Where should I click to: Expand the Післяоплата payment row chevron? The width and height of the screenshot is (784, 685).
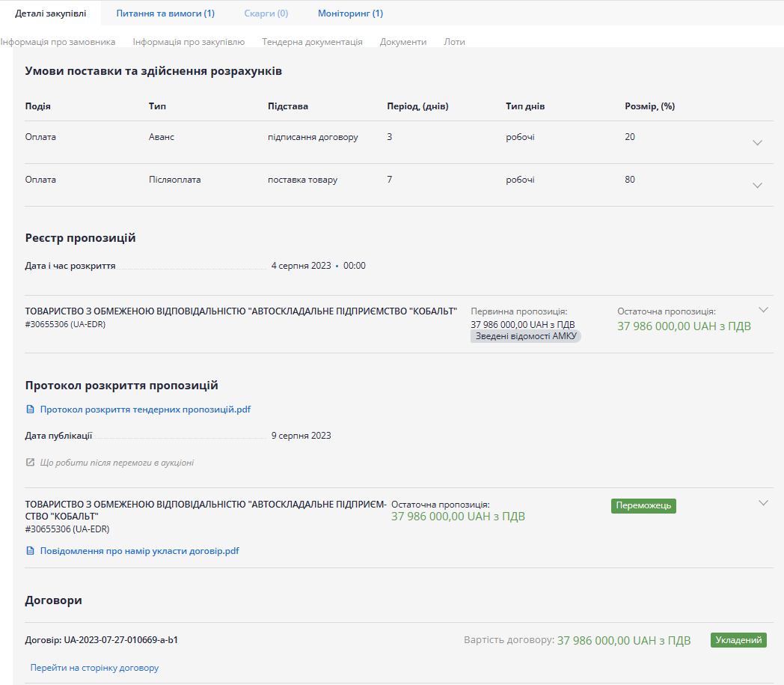[757, 185]
